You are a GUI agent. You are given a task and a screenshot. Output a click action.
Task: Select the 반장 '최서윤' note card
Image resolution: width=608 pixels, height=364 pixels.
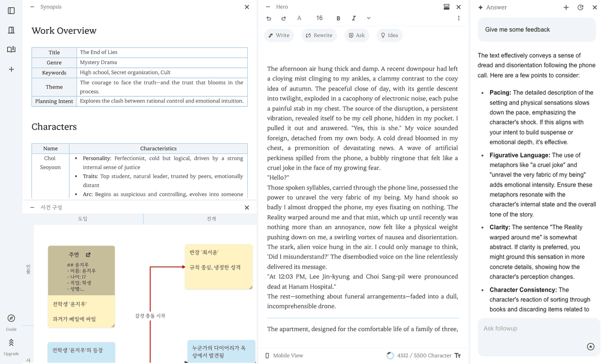point(218,266)
